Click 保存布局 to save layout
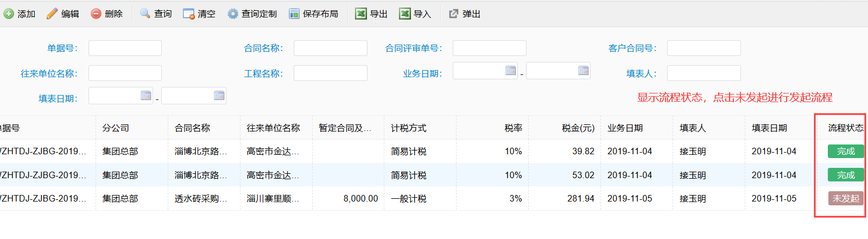The image size is (868, 239). pyautogui.click(x=314, y=14)
